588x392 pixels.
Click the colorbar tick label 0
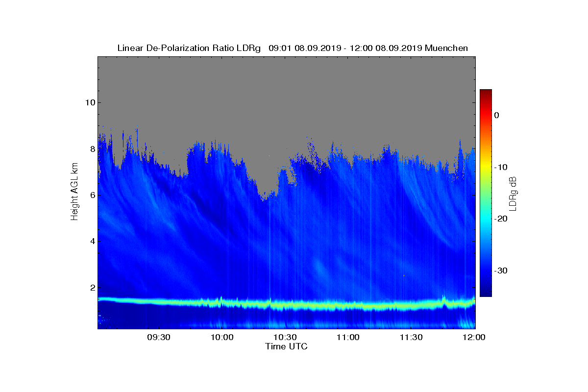tap(496, 115)
